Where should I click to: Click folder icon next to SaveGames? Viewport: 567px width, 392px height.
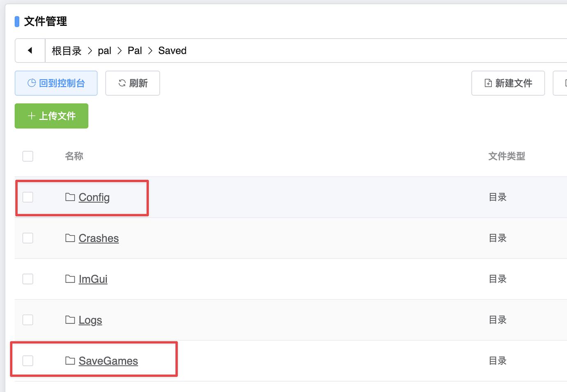click(x=70, y=361)
